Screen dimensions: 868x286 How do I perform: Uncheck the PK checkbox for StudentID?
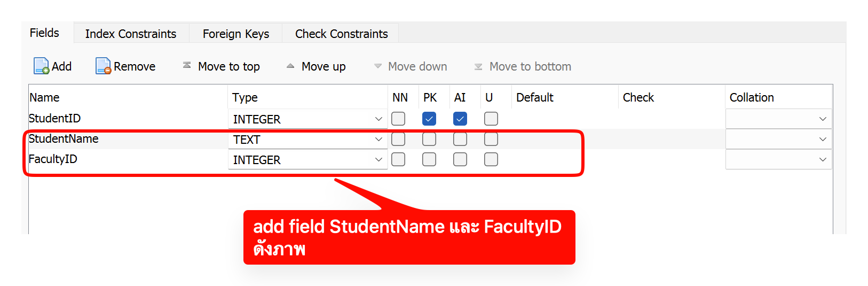point(429,119)
